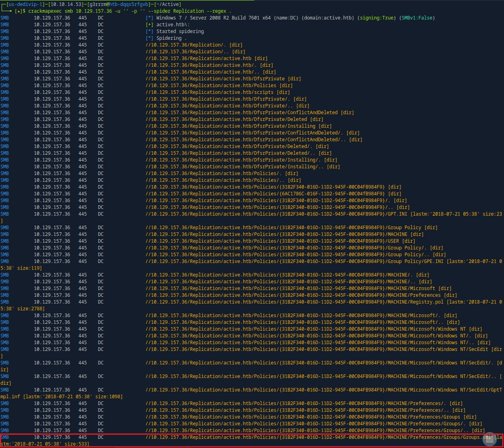Viewport: 504px width, 448px height.
Task: Click the Policies/{6AC1786C-016F-11D2-945F-00C04fB984F9} entry
Action: (273, 194)
